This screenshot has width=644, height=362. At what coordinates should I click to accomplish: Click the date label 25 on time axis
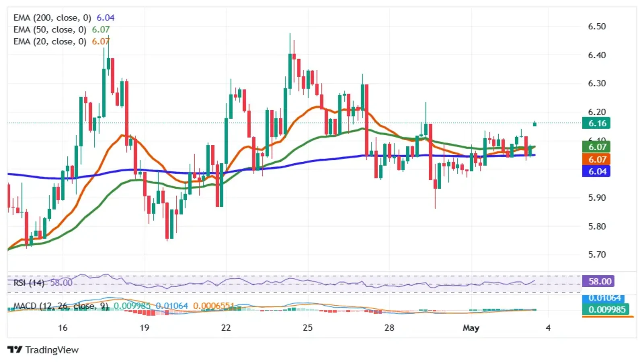click(x=308, y=328)
